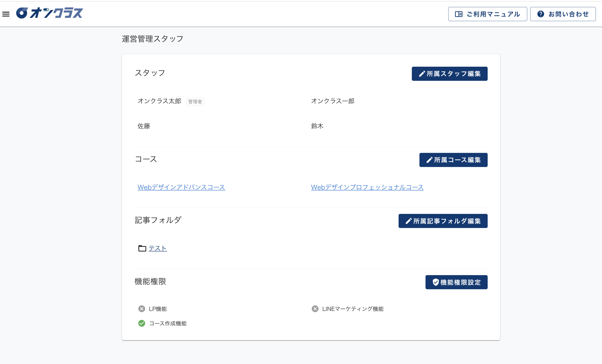Click the gray X icon for LP機能

click(x=142, y=309)
